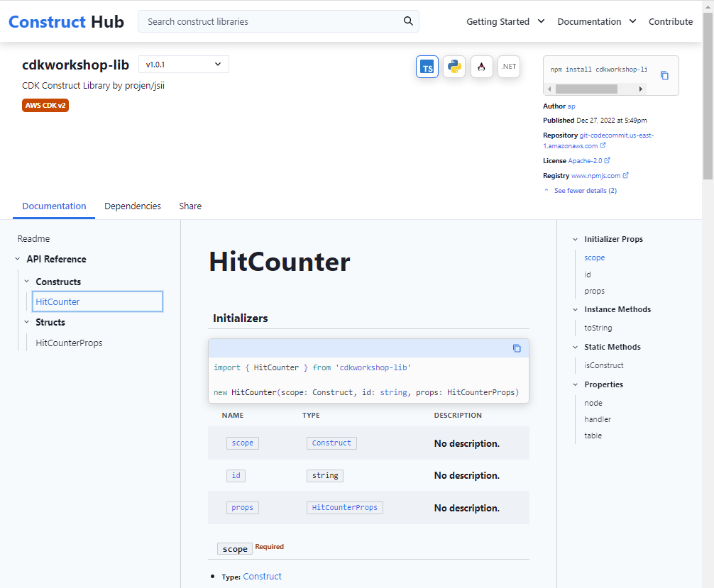The image size is (714, 588).
Task: Click See fewer details link
Action: [585, 190]
